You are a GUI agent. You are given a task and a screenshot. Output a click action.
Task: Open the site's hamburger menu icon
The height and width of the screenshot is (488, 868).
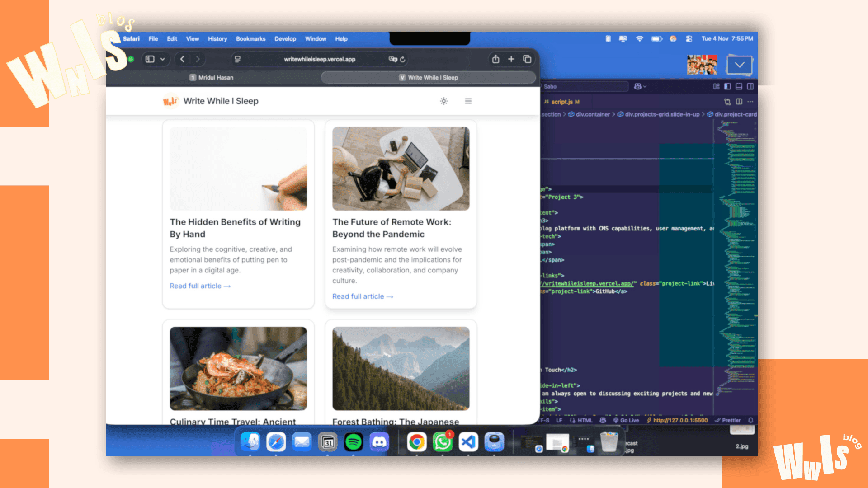click(x=468, y=101)
